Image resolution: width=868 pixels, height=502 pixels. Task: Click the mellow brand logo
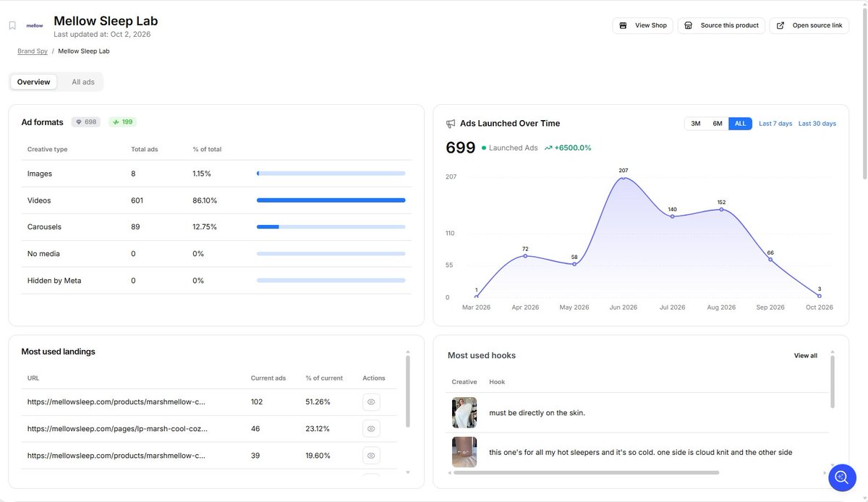[x=35, y=25]
